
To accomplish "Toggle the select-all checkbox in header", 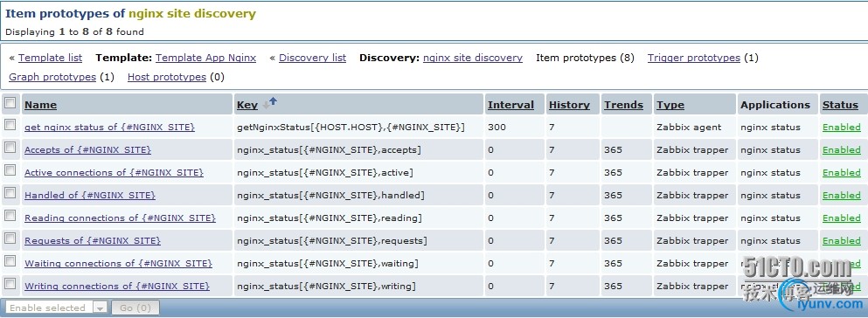I will click(10, 102).
